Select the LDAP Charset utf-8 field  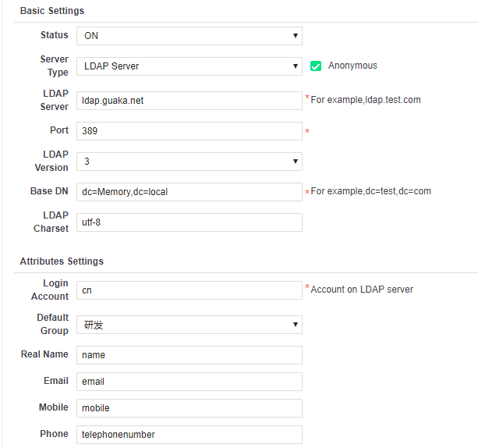(x=189, y=222)
